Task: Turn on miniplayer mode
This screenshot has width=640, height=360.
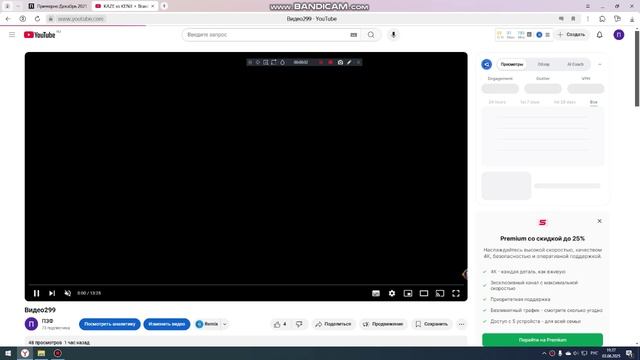Action: [408, 293]
